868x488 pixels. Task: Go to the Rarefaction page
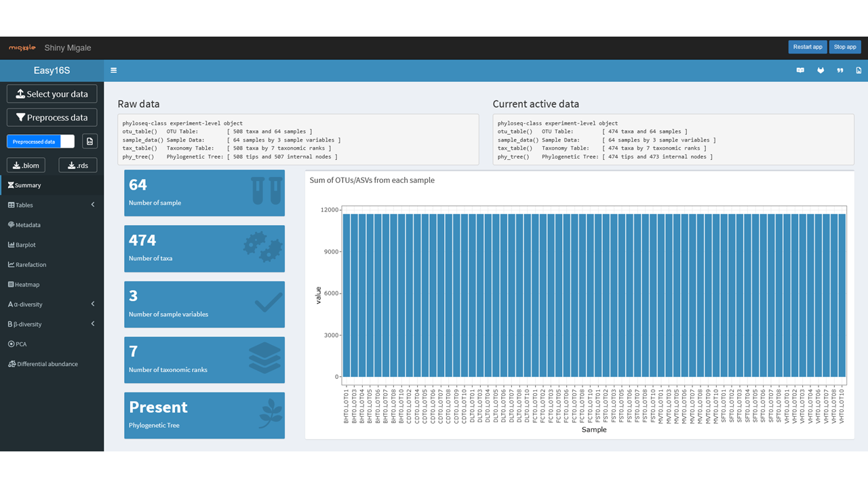point(31,265)
